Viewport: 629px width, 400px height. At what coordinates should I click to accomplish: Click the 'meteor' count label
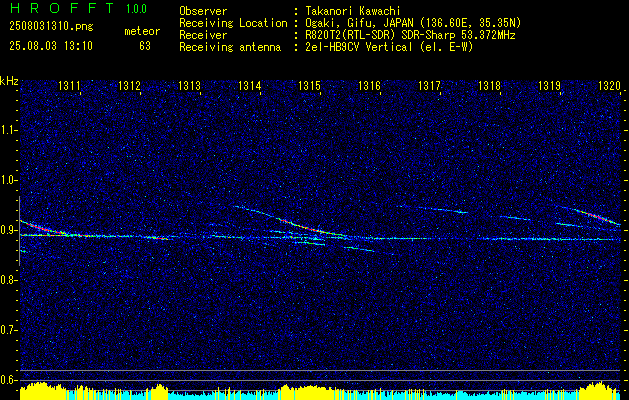click(142, 31)
